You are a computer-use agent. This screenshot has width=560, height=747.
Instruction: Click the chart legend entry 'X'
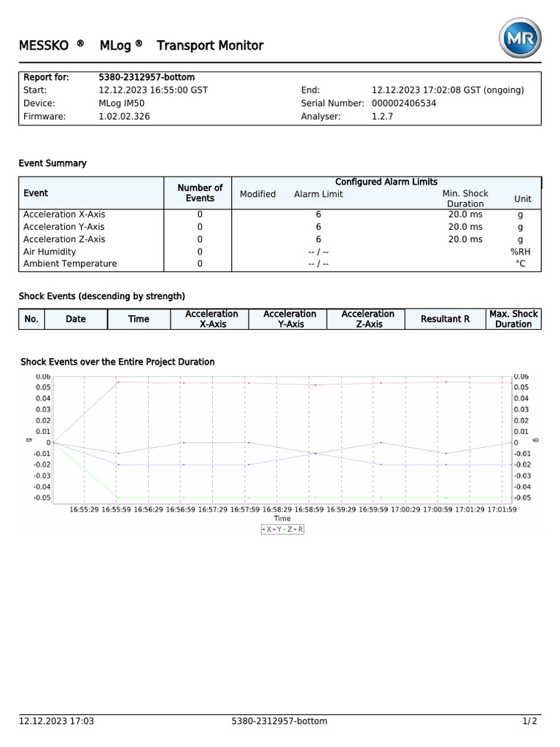[x=267, y=530]
